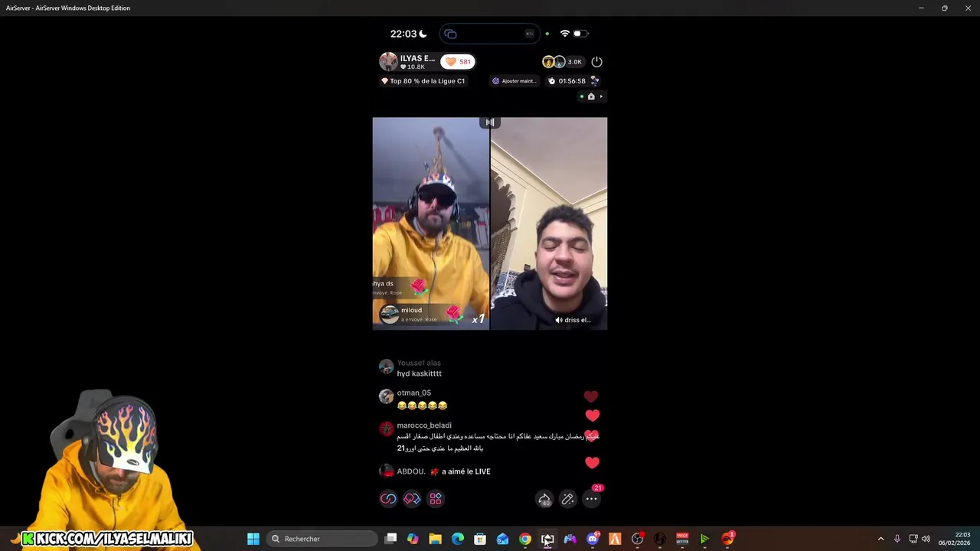980x551 pixels.
Task: Switch to Google Chrome on the taskbar
Action: coord(525,539)
